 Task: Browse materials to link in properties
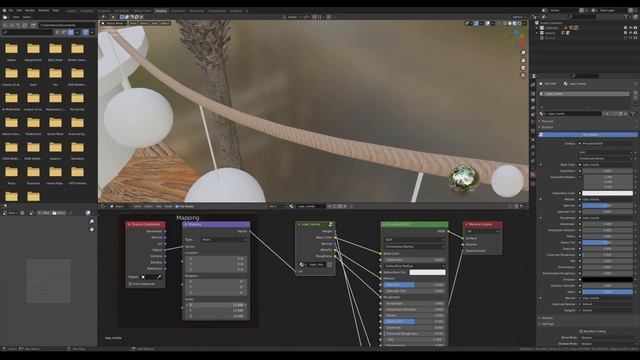click(x=542, y=113)
